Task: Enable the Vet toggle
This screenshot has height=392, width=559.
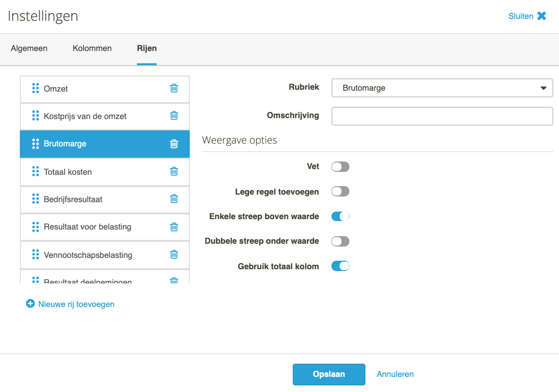Action: (340, 167)
